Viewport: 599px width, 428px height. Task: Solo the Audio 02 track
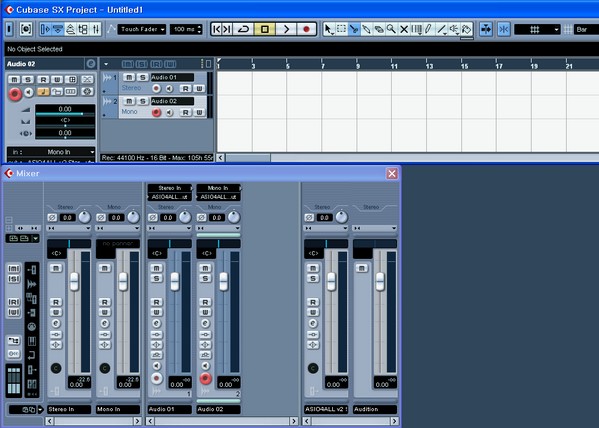[142, 101]
